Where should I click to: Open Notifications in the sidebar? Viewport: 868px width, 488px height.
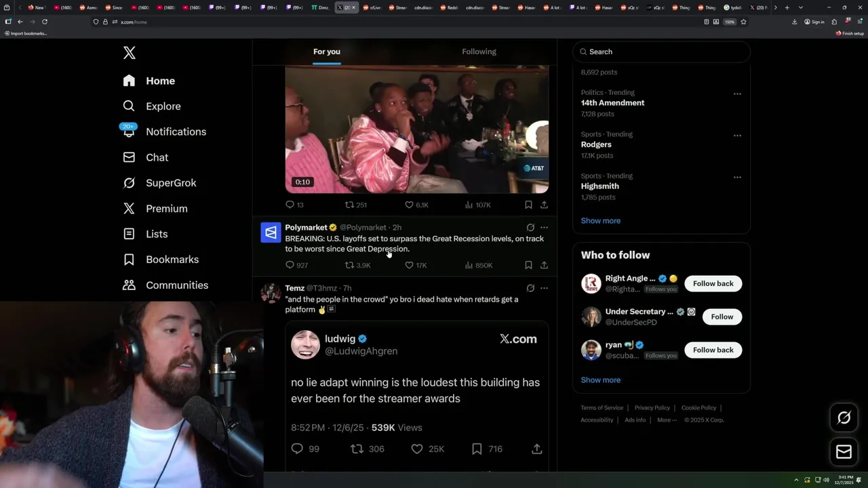[x=164, y=131]
